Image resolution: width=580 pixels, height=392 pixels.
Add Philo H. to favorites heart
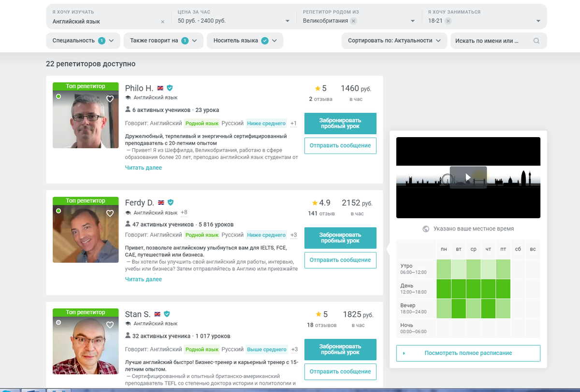pyautogui.click(x=110, y=98)
